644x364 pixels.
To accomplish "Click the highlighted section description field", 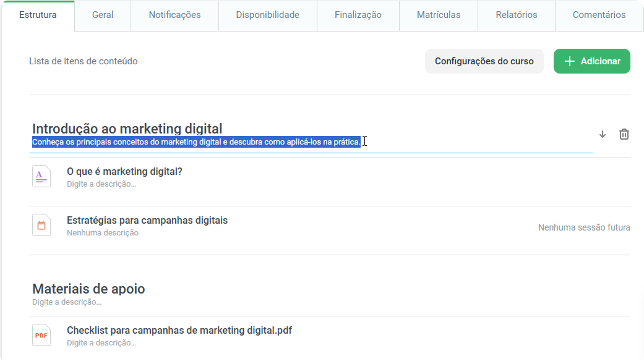I will [x=311, y=142].
